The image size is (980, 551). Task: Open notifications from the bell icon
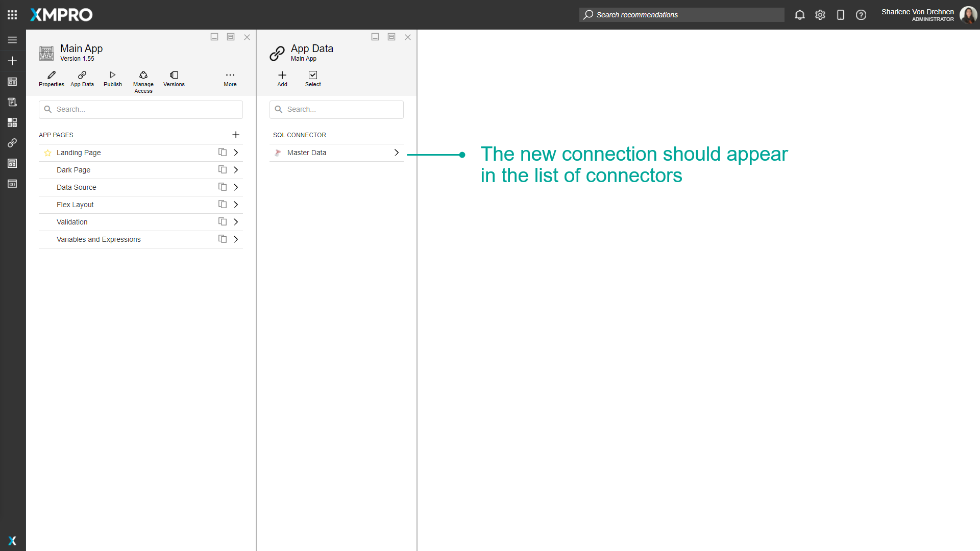coord(799,15)
